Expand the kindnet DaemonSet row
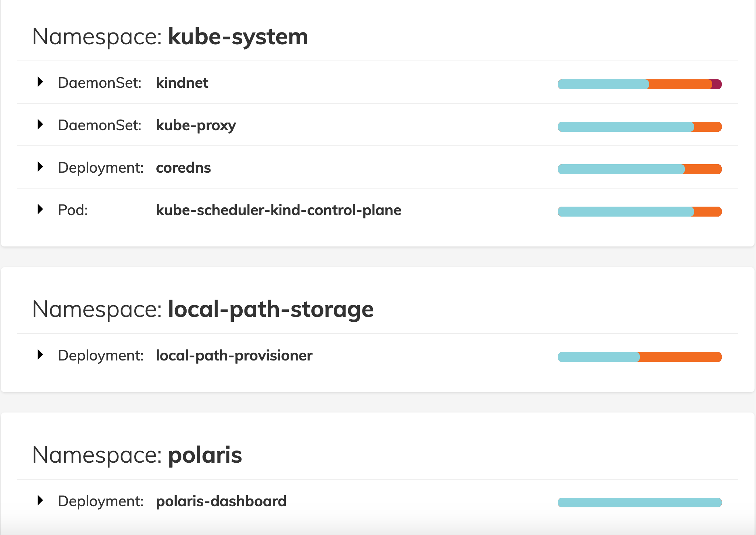Screen dimensions: 756x535 point(40,82)
